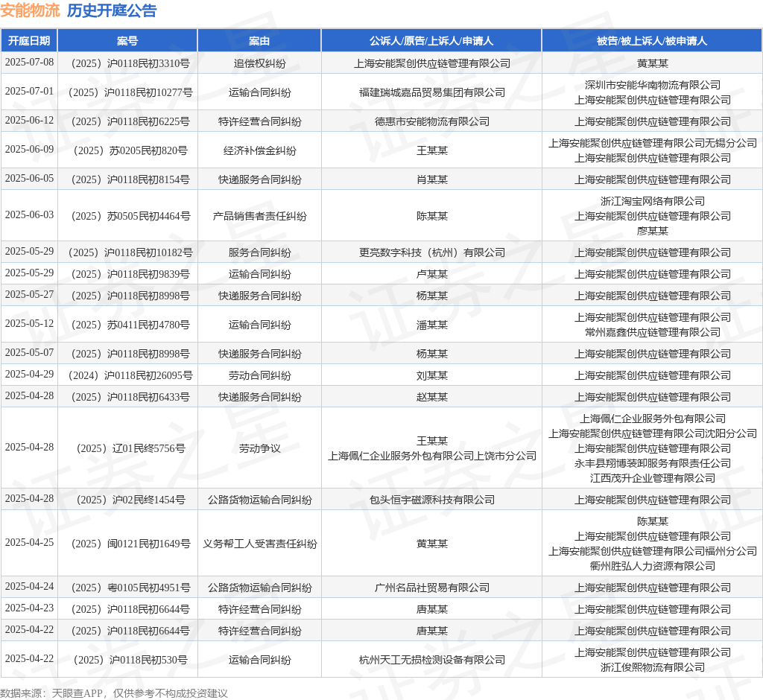The image size is (763, 700).
Task: Click defendant 江西茂升企业管理有限公司
Action: 653,478
